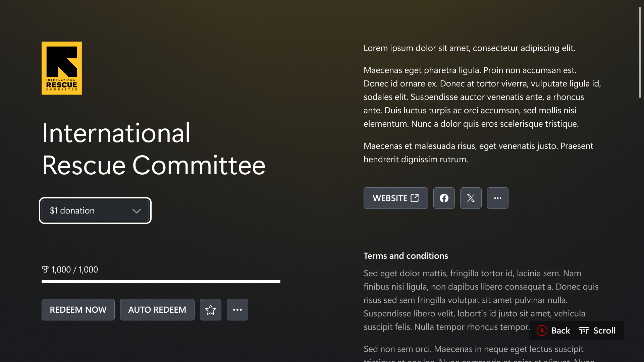Toggle the favorite star icon

tap(211, 310)
